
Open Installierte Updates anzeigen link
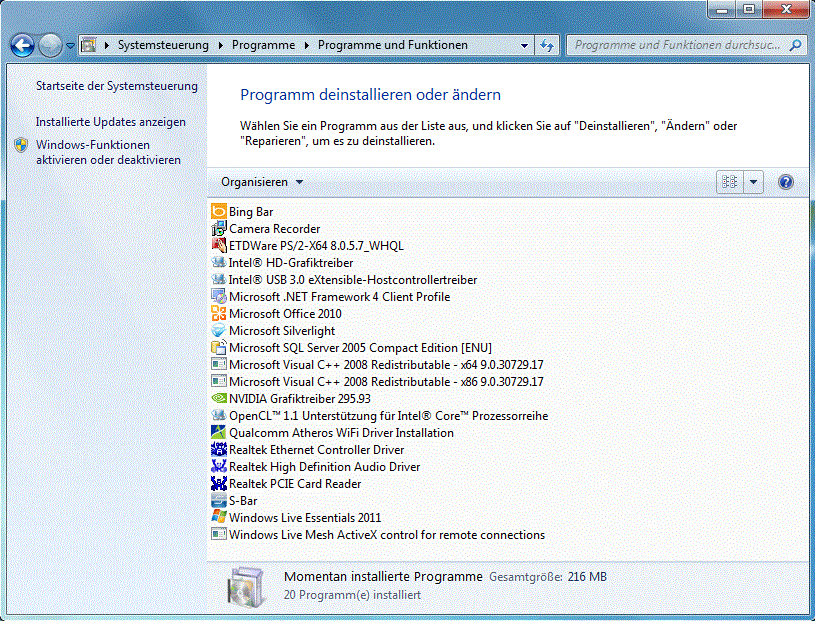[110, 122]
